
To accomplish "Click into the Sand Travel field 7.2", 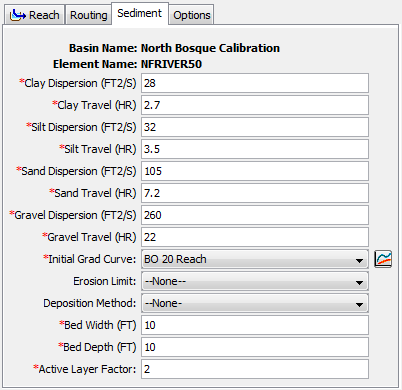I will click(x=255, y=193).
